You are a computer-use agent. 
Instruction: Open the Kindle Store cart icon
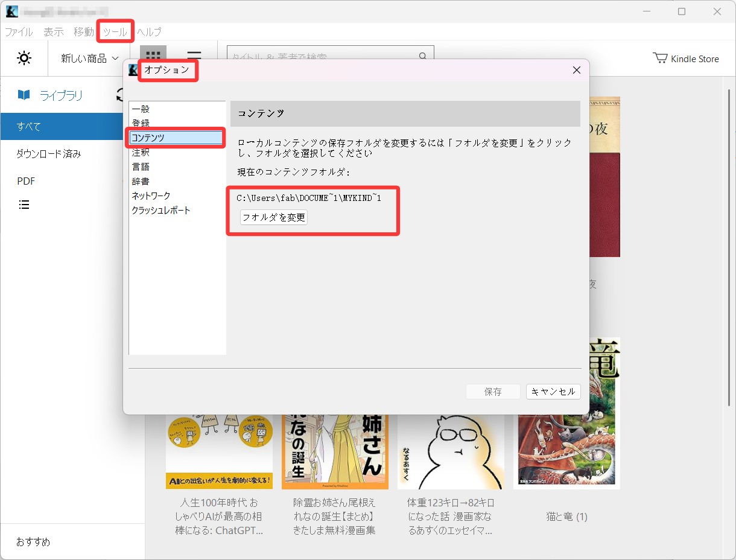point(660,59)
